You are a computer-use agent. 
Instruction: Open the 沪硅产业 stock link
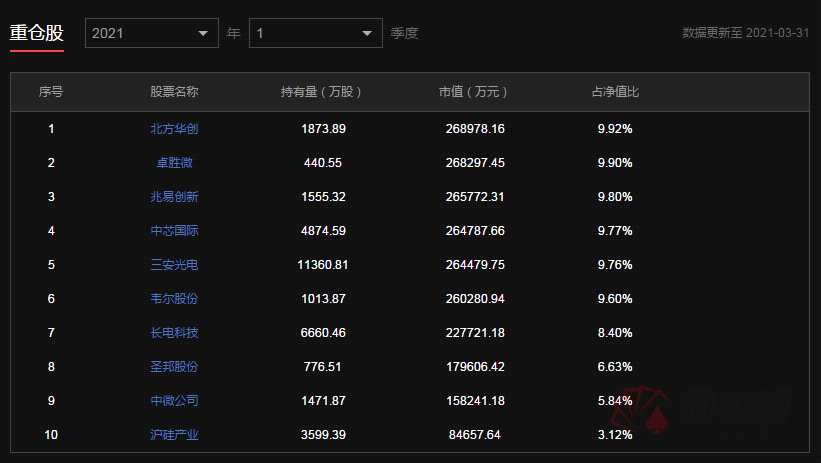[x=174, y=435]
